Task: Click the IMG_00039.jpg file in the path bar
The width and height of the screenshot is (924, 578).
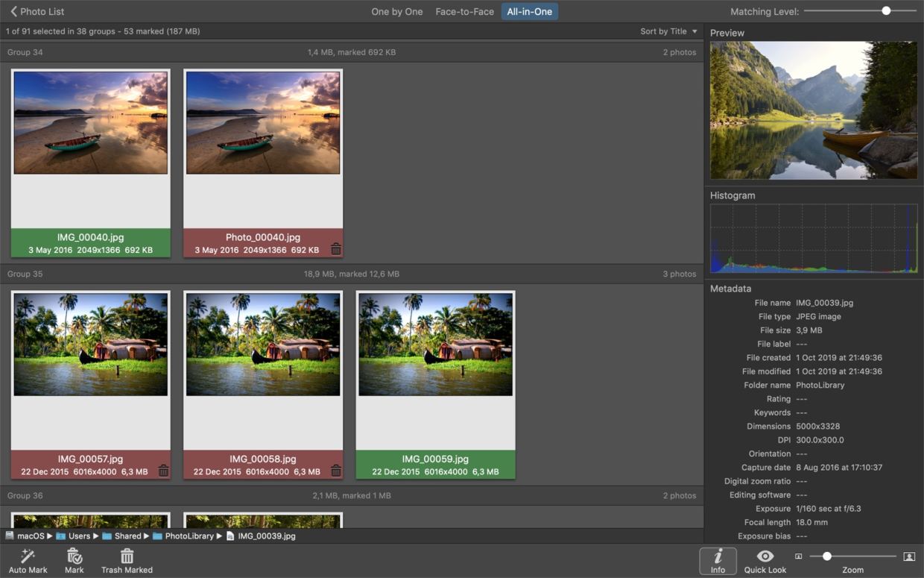Action: pyautogui.click(x=260, y=535)
